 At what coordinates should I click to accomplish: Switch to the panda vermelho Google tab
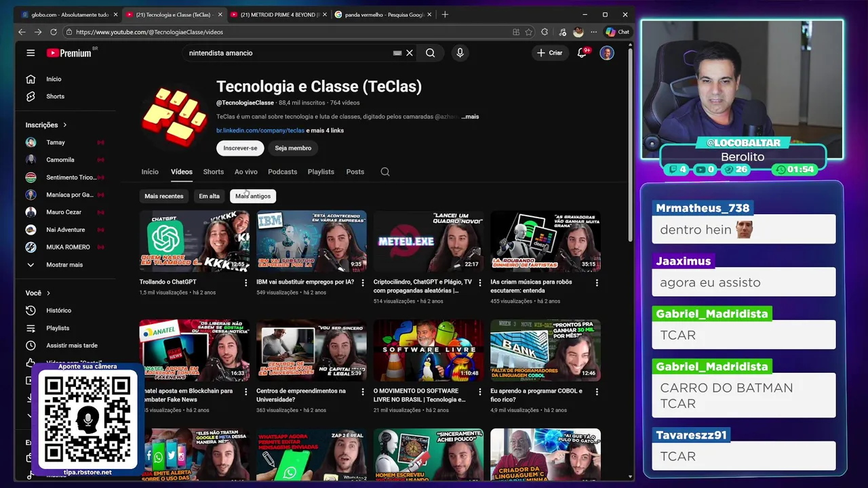pyautogui.click(x=383, y=14)
